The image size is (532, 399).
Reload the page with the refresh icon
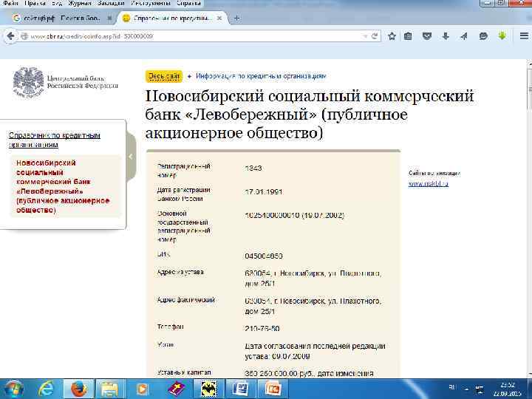pos(375,36)
